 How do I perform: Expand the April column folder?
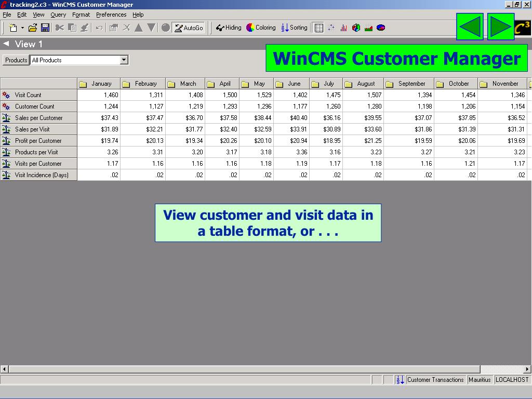click(211, 84)
